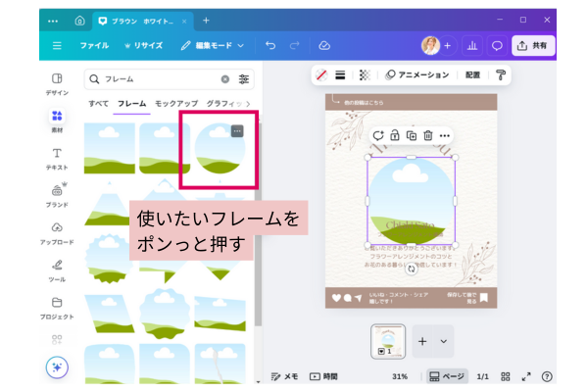
Task: Toggle the grid view icon in bottom bar
Action: click(x=506, y=376)
